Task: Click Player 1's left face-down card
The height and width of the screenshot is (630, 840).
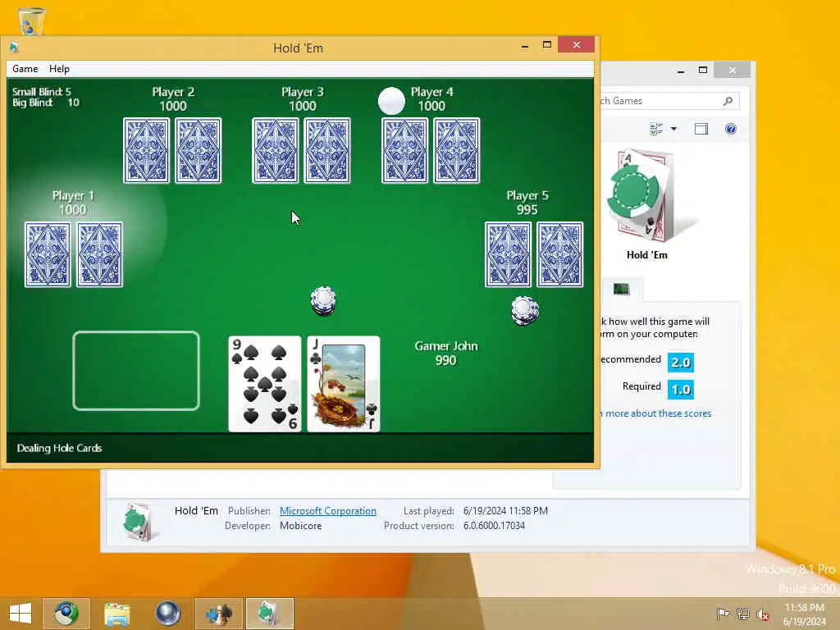Action: tap(48, 254)
